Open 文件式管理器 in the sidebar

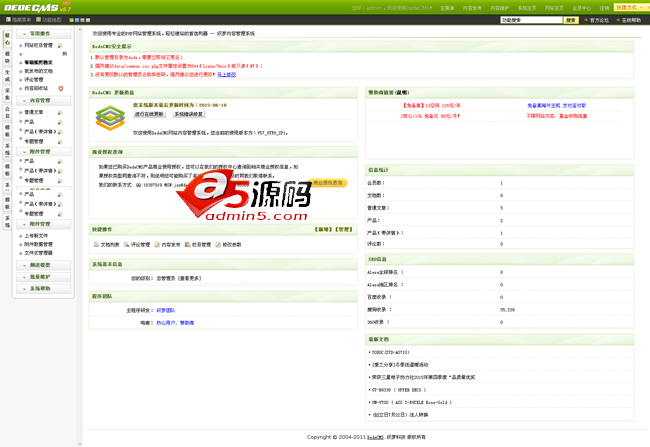pyautogui.click(x=39, y=253)
